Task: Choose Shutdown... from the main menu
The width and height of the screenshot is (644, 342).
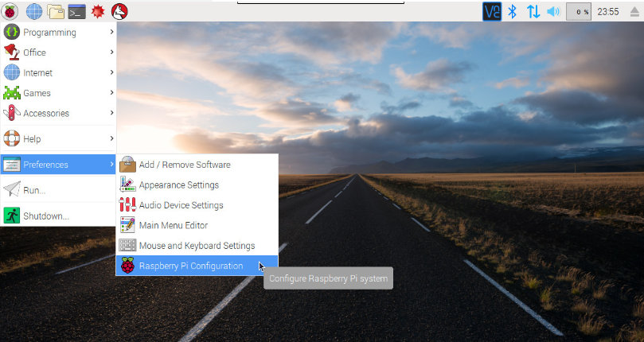Action: (x=58, y=216)
